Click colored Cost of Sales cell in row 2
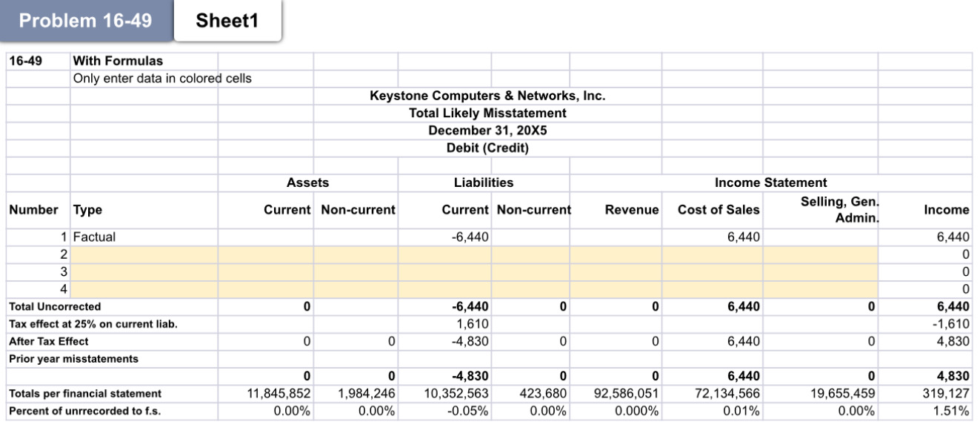This screenshot has height=439, width=980. pyautogui.click(x=713, y=254)
